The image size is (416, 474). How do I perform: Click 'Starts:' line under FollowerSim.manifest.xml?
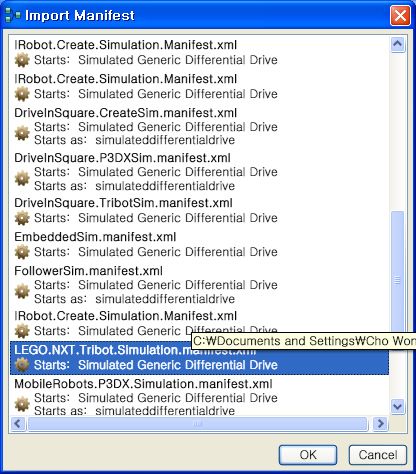156,285
